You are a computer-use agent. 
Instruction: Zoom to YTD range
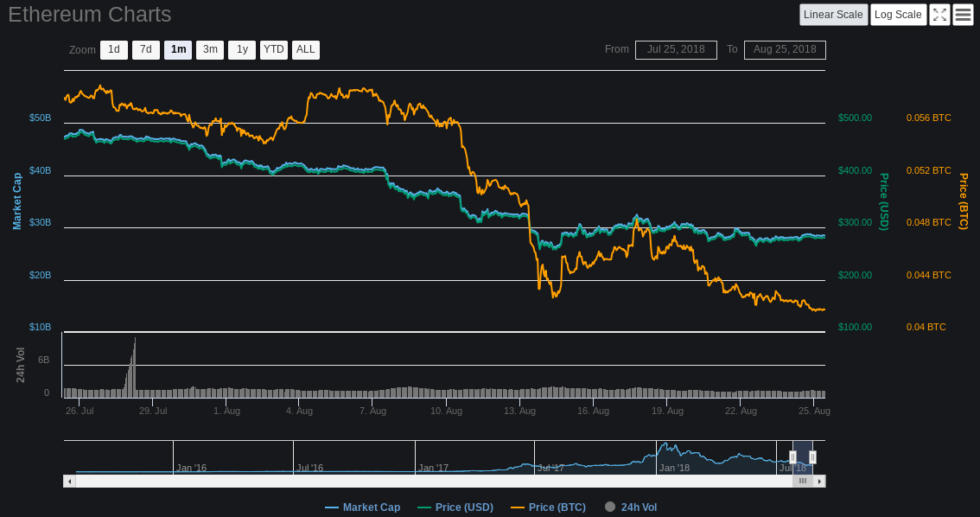point(274,50)
